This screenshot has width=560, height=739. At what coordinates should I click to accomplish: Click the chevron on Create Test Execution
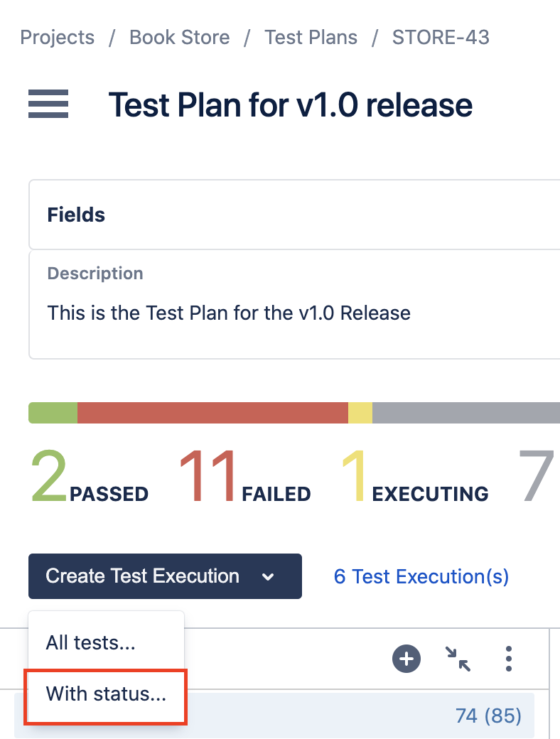[x=268, y=576]
